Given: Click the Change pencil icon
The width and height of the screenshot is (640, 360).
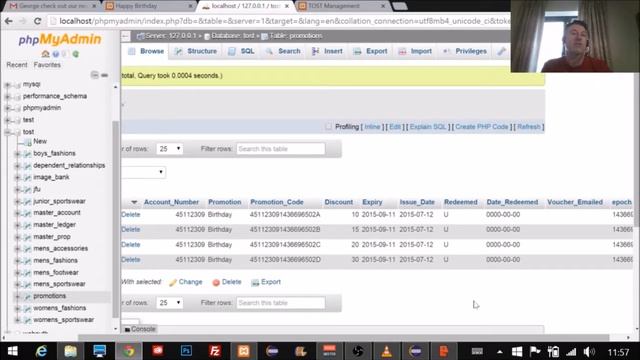Looking at the screenshot, I should click(173, 282).
